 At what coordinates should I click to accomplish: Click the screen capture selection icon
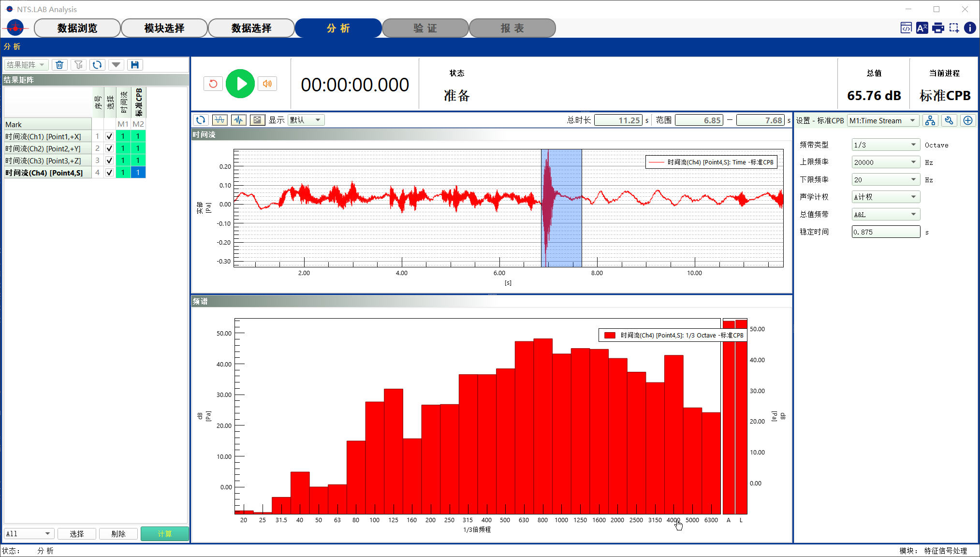tap(954, 28)
